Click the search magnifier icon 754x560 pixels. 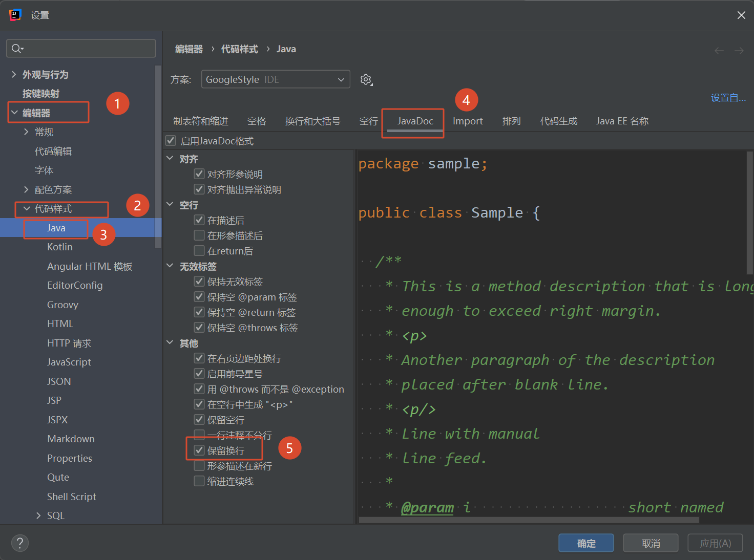tap(17, 49)
